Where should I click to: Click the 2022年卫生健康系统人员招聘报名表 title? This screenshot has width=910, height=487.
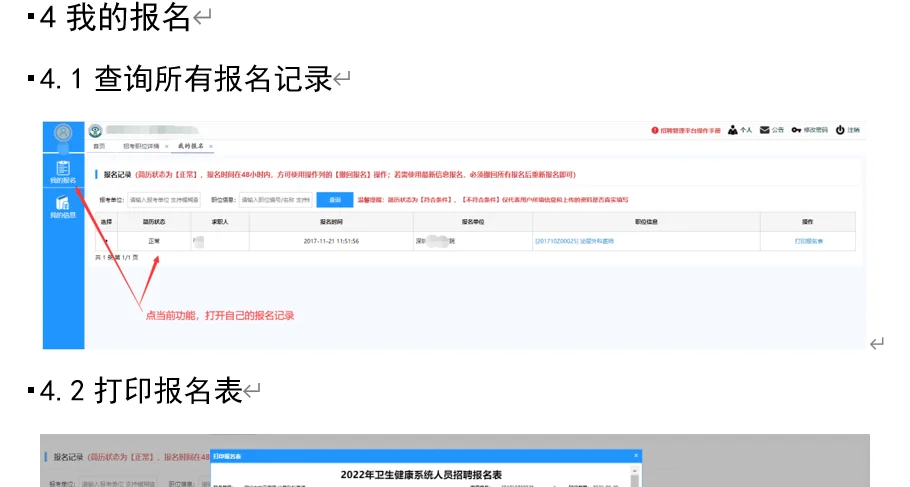pos(421,475)
